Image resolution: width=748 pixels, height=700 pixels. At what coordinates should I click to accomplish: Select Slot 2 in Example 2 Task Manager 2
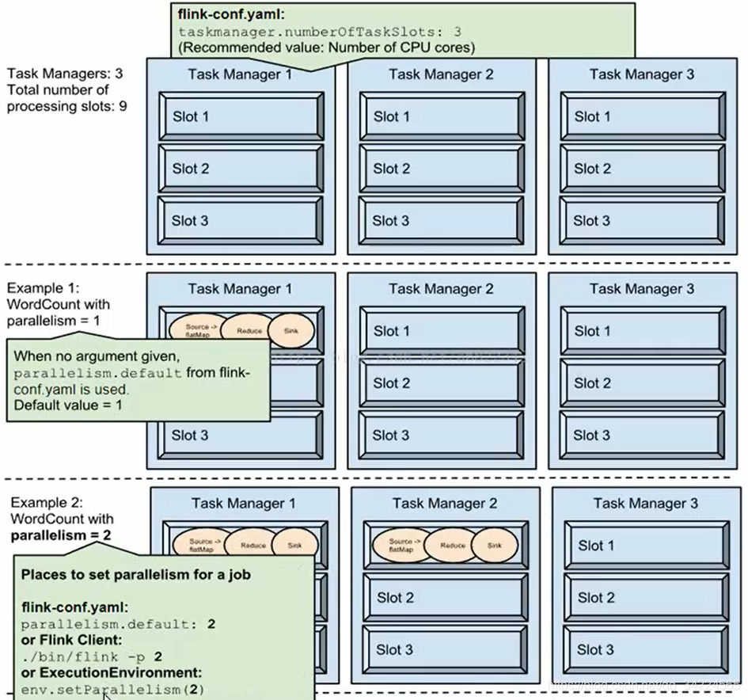pos(446,597)
